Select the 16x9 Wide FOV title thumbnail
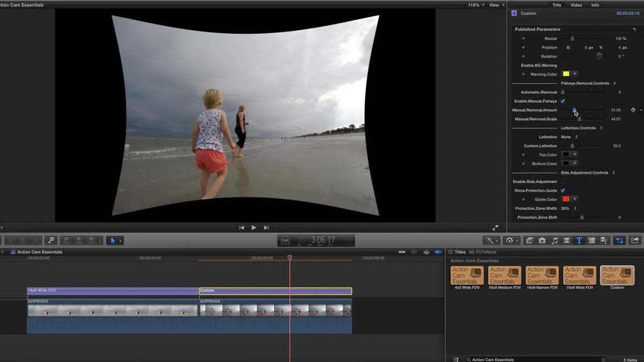Viewport: 644px width, 362px height. [x=580, y=275]
